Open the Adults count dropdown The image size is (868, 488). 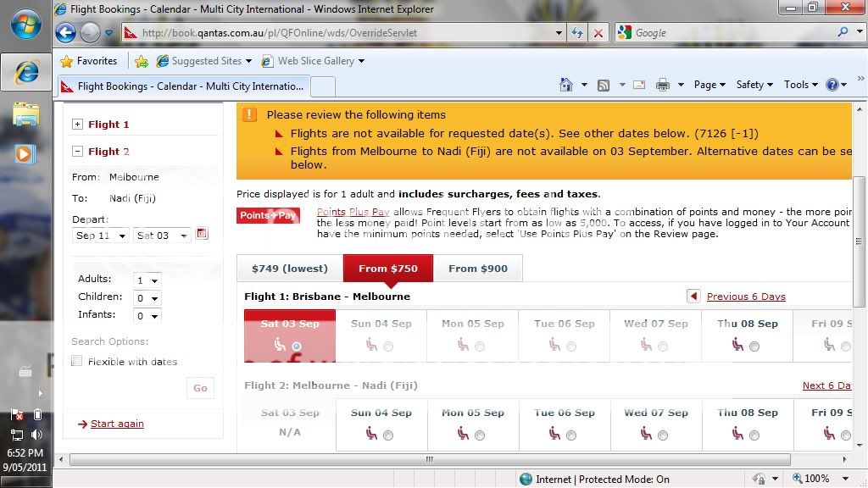(147, 280)
